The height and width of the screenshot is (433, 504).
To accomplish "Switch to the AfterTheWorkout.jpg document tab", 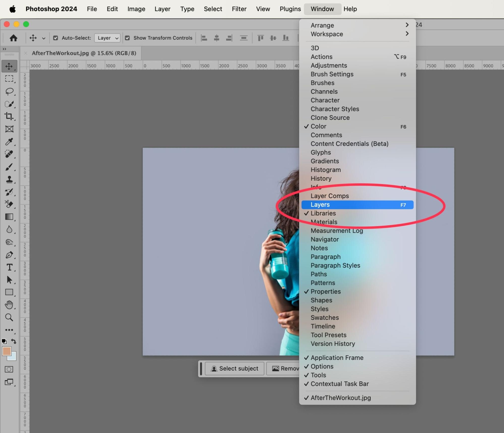I will coord(84,53).
